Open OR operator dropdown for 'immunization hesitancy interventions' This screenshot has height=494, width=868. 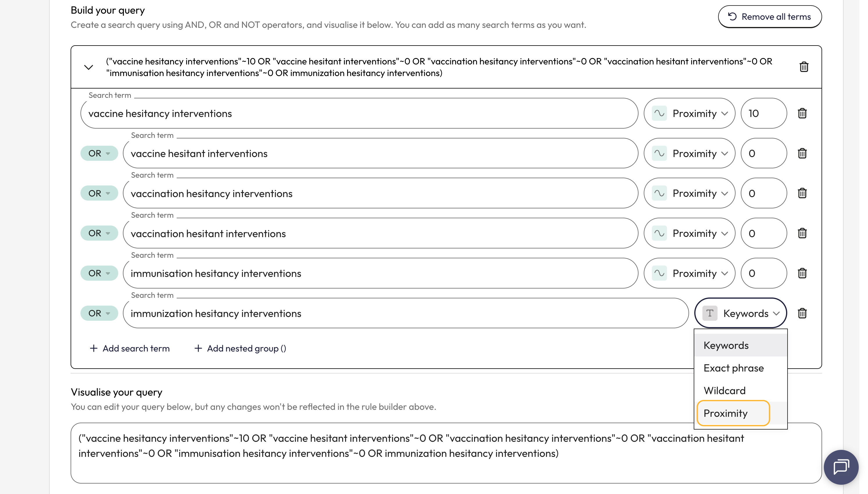[x=99, y=313]
